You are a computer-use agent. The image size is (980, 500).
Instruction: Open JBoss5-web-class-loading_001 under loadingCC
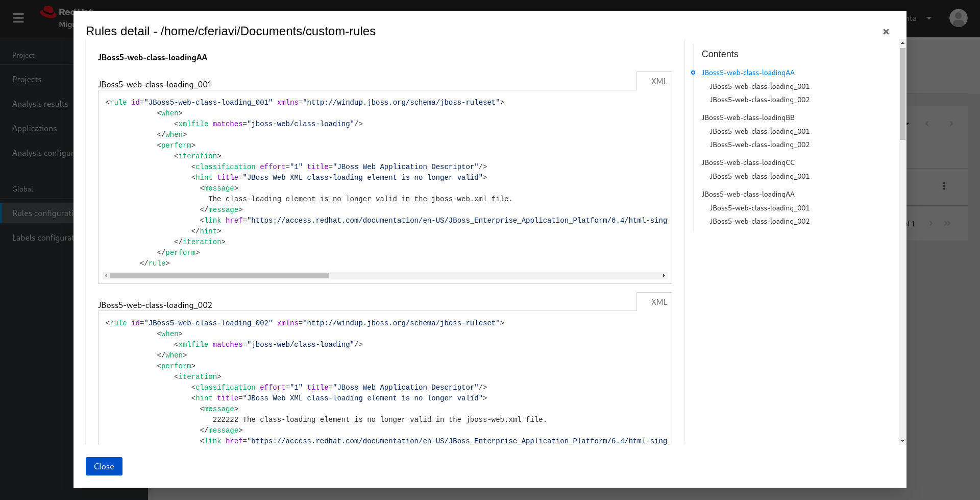759,176
